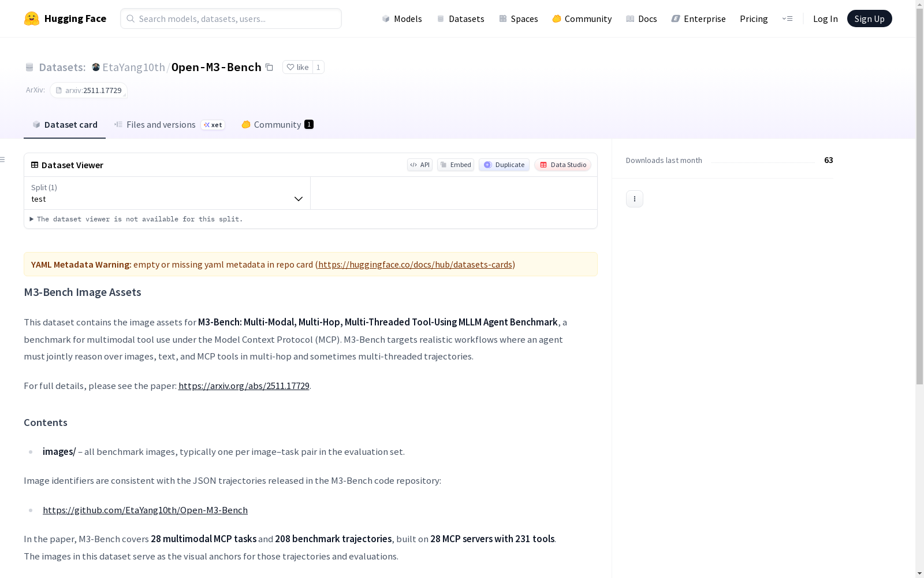Open the datasets-cards docs link

(415, 264)
